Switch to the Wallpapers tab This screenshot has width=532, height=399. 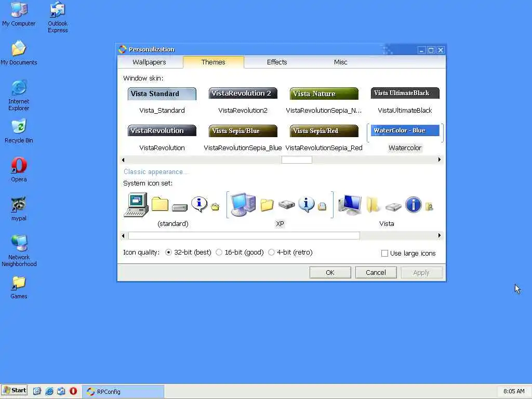pos(149,62)
